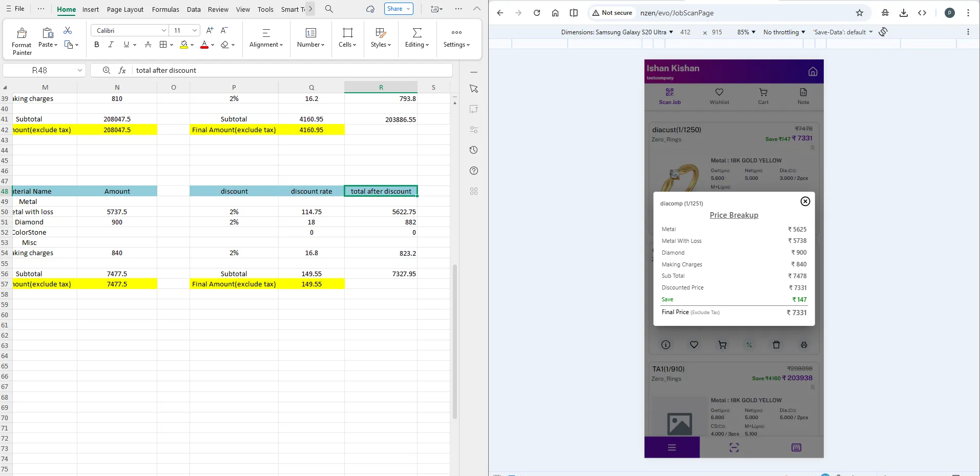The width and height of the screenshot is (980, 476).
Task: Open the Cart tab in app
Action: tap(763, 95)
